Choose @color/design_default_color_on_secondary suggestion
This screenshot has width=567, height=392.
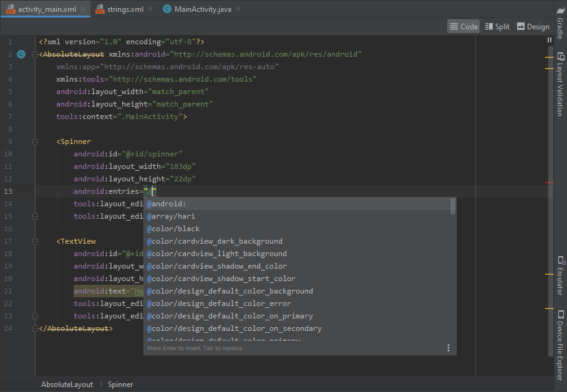click(298, 328)
